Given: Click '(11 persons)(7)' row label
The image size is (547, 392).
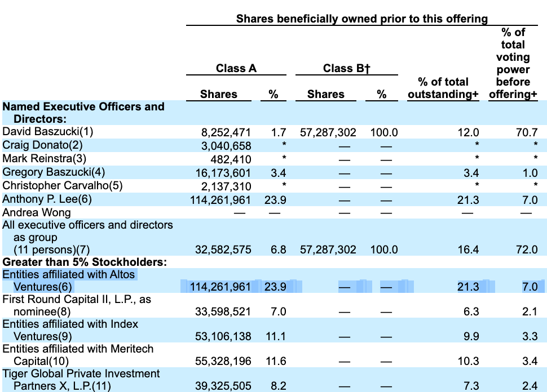Looking at the screenshot, I should pyautogui.click(x=52, y=250).
